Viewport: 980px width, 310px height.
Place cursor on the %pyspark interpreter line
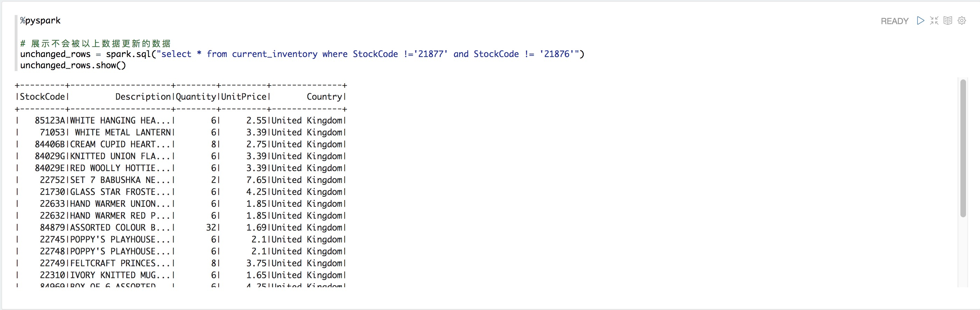coord(40,21)
